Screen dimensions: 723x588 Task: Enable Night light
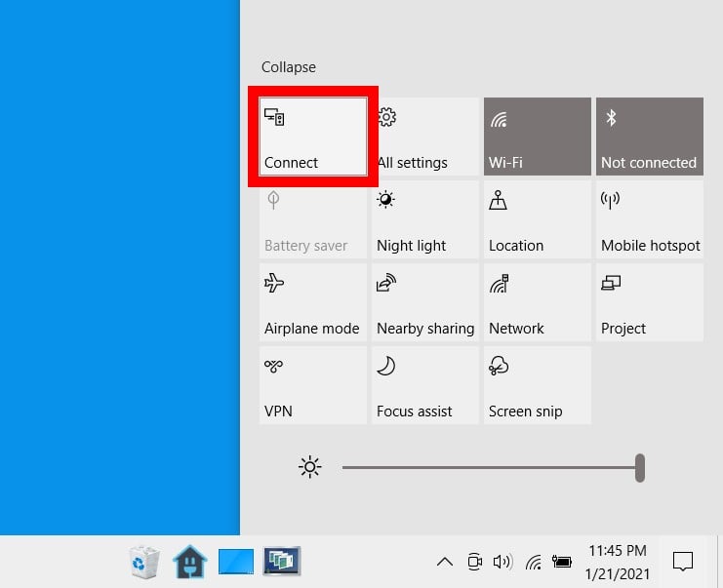click(x=424, y=219)
